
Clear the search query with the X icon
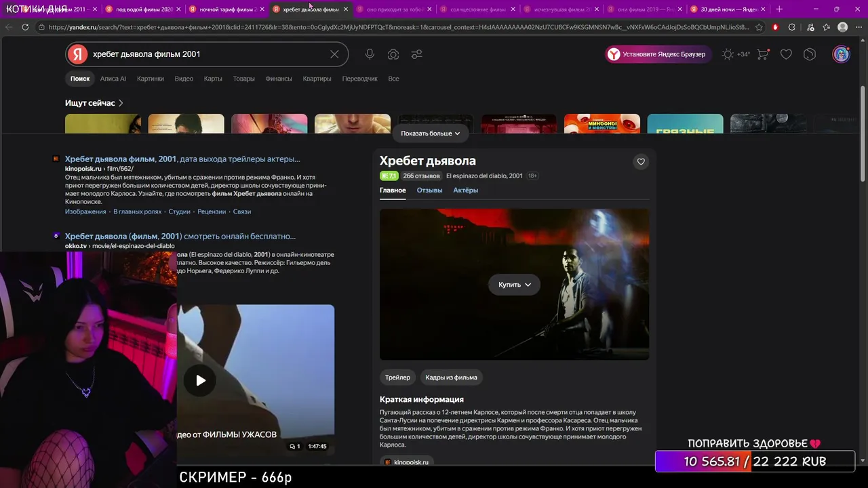coord(334,54)
